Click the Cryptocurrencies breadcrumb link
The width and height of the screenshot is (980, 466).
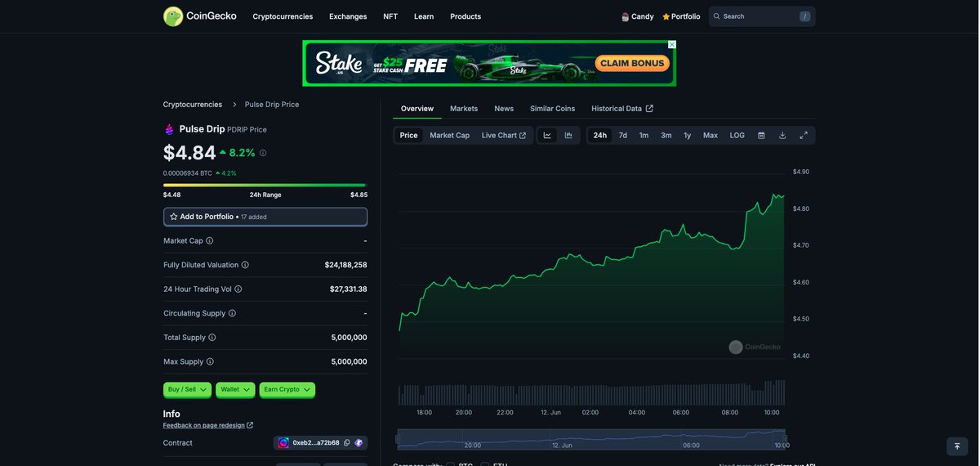(x=193, y=105)
